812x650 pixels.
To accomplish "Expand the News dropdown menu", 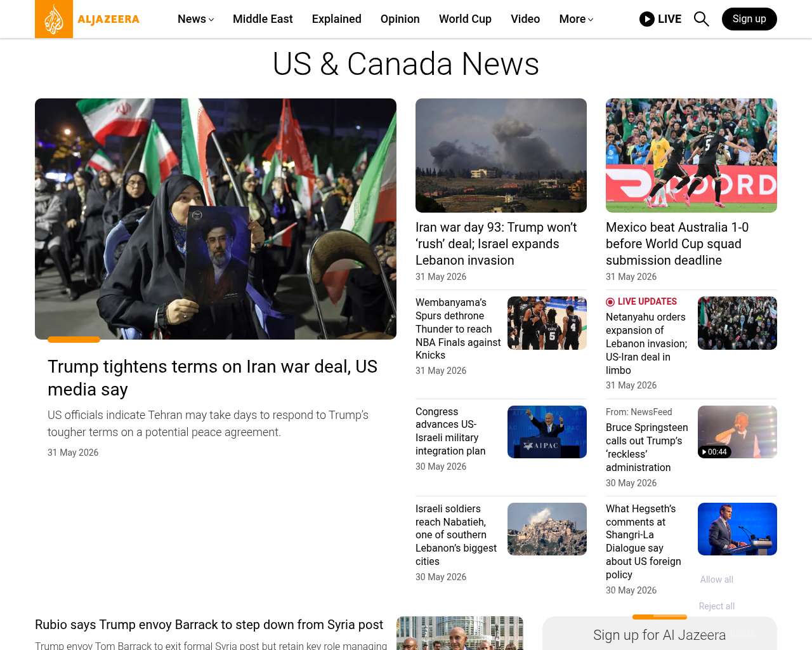I will click(x=195, y=19).
